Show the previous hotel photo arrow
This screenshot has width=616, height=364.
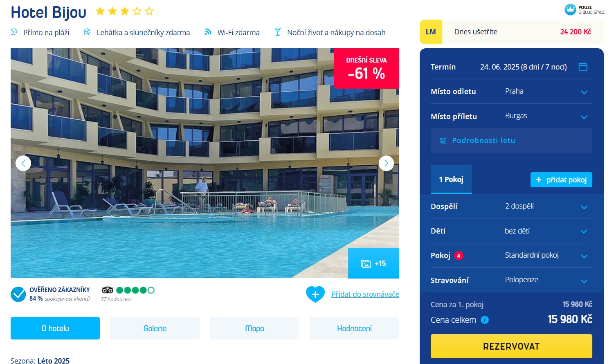click(x=23, y=163)
